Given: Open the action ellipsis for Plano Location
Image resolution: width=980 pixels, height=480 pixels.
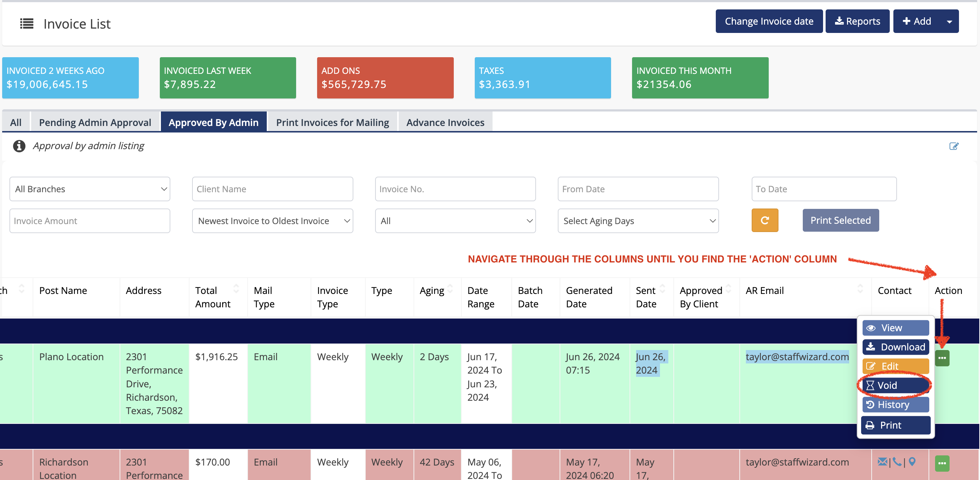Looking at the screenshot, I should click(942, 358).
